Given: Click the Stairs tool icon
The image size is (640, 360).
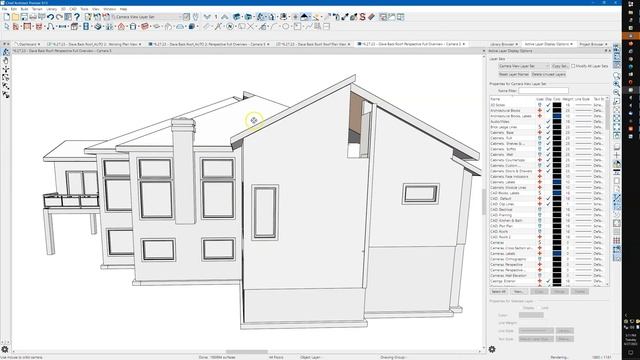Looking at the screenshot, I should [109, 27].
